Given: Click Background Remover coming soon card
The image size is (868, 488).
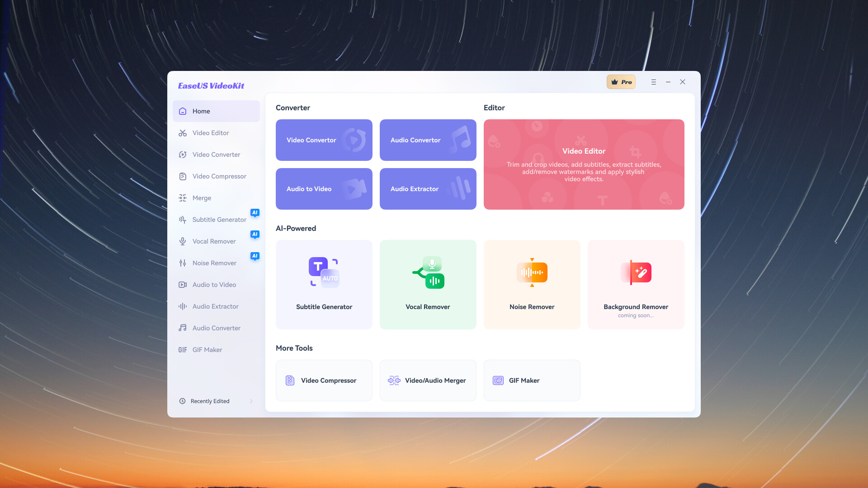Looking at the screenshot, I should (x=636, y=284).
